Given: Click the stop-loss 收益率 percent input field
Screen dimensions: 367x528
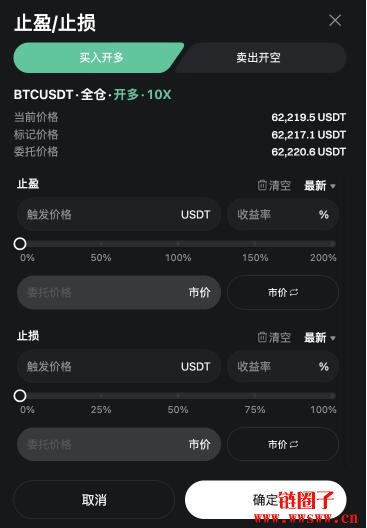Looking at the screenshot, I should pyautogui.click(x=282, y=366).
